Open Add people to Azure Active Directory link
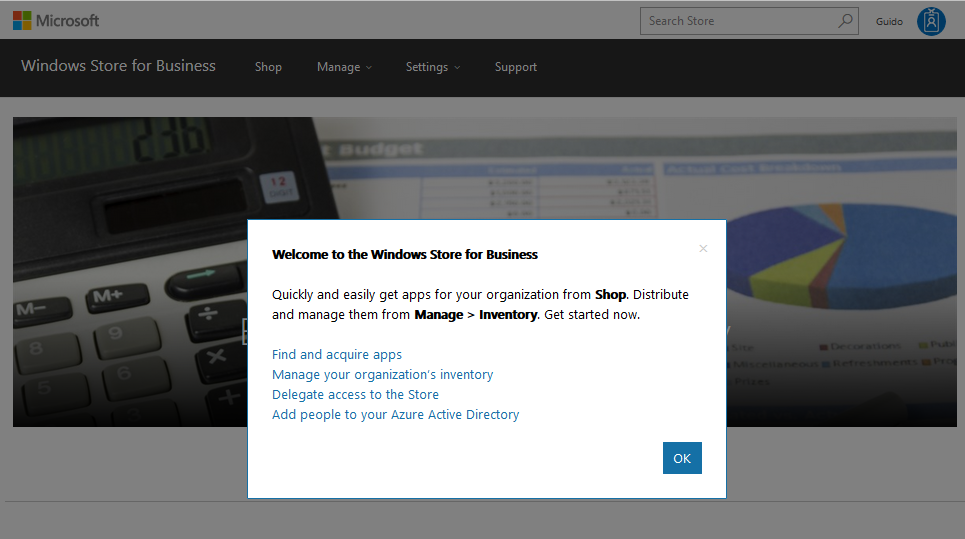The height and width of the screenshot is (539, 965). tap(395, 415)
